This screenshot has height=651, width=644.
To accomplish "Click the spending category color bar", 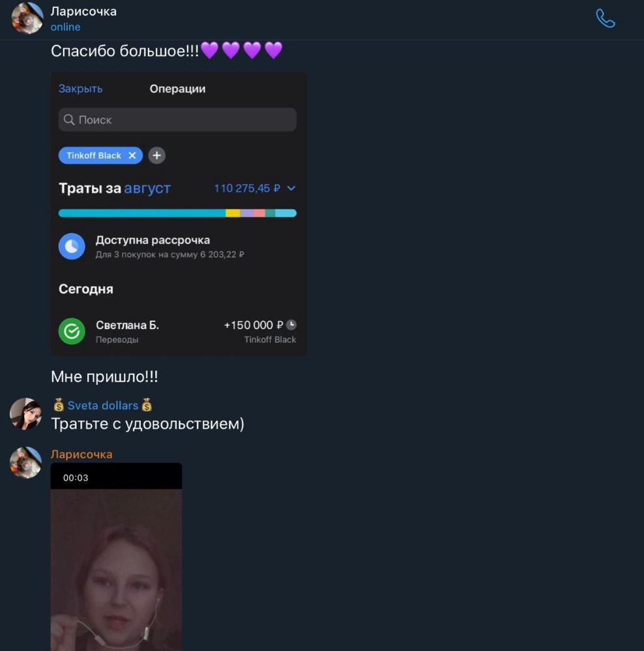I will [177, 213].
